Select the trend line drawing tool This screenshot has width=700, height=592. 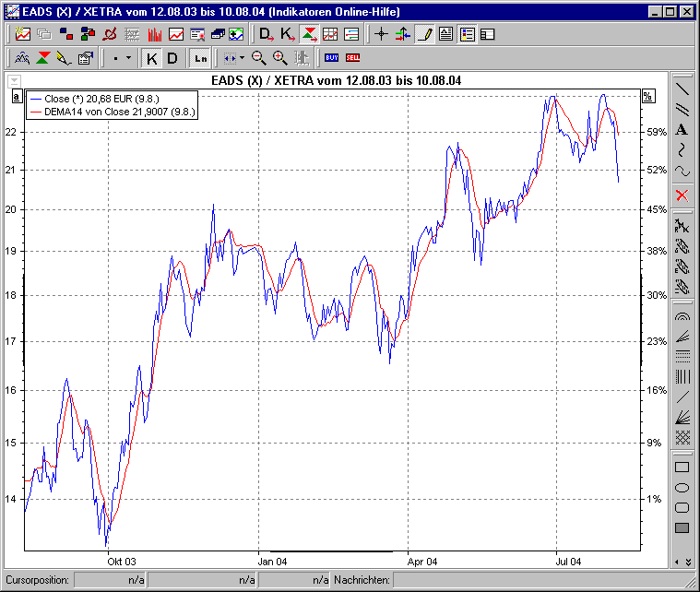click(x=682, y=89)
